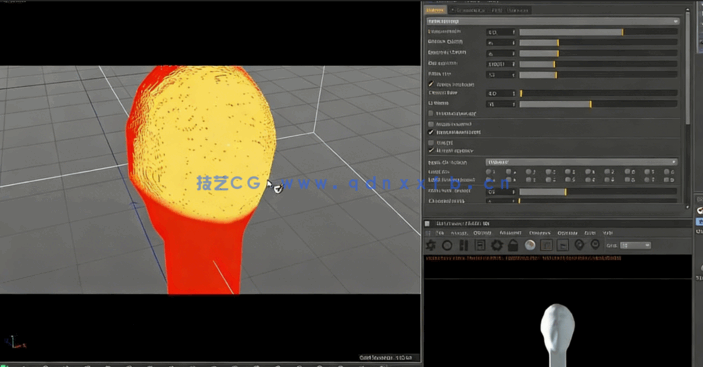Toggle the first small box in upper numbered row
The height and width of the screenshot is (367, 703).
click(x=489, y=172)
